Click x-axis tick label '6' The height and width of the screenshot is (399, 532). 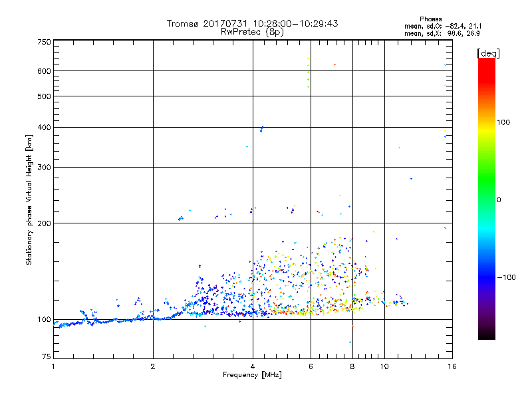pos(311,366)
